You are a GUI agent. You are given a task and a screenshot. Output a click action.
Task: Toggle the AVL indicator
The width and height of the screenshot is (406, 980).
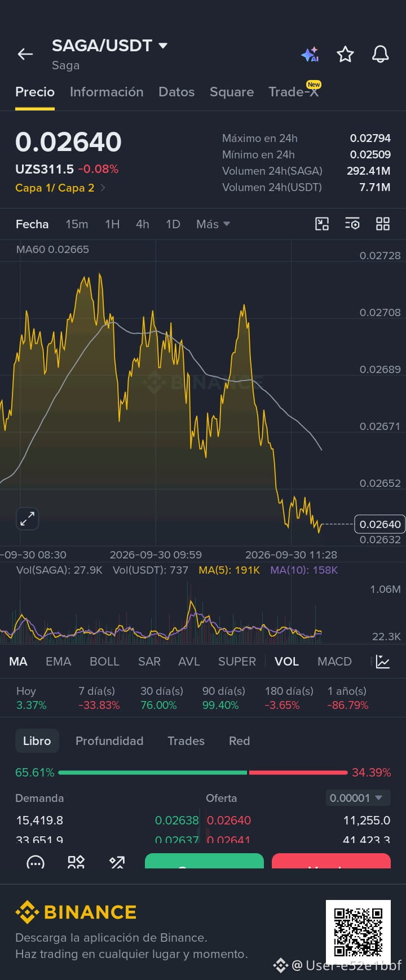pyautogui.click(x=189, y=662)
